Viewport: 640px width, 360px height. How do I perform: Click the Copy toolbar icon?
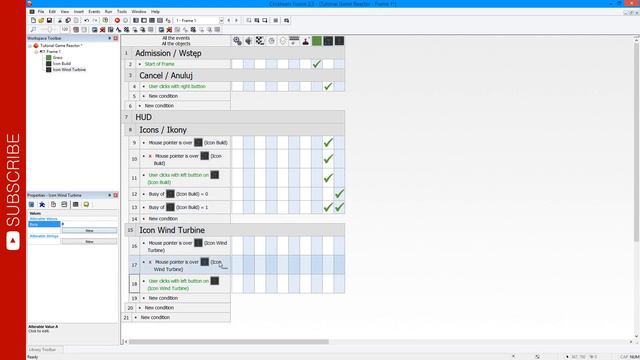pyautogui.click(x=68, y=20)
